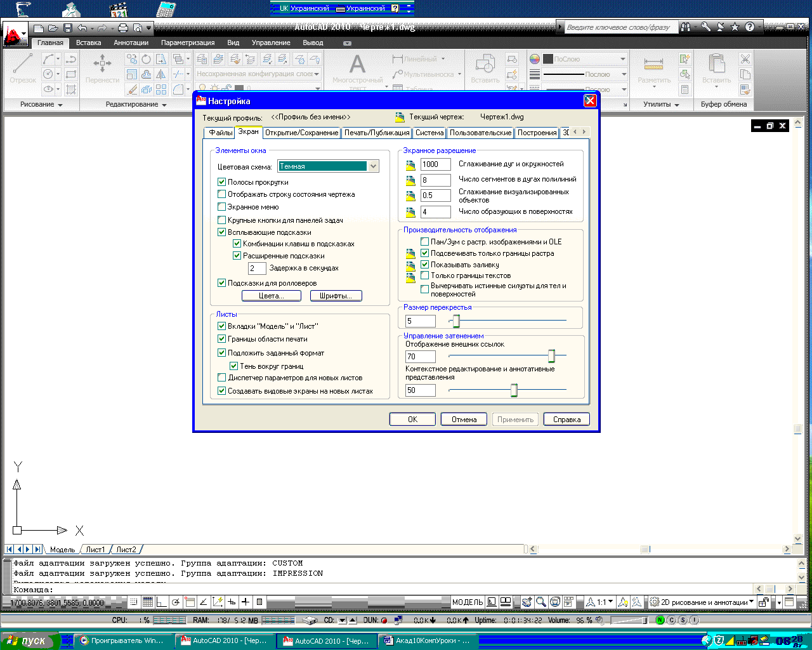Click the toolbar lock icon in status bar

[x=764, y=602]
